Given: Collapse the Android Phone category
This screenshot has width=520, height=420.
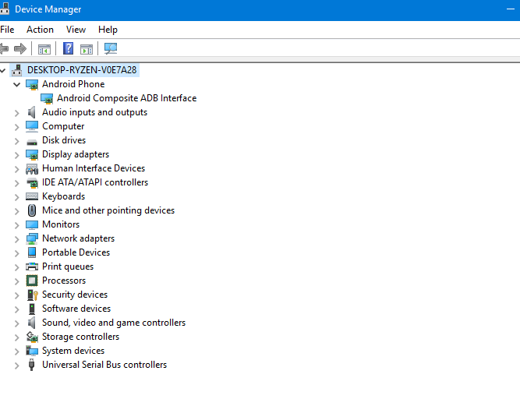Looking at the screenshot, I should click(17, 84).
